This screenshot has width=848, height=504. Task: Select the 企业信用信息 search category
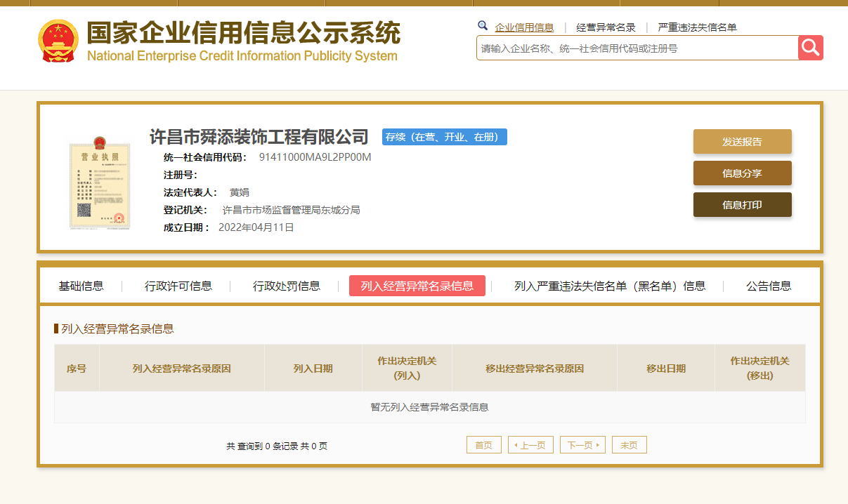click(524, 27)
